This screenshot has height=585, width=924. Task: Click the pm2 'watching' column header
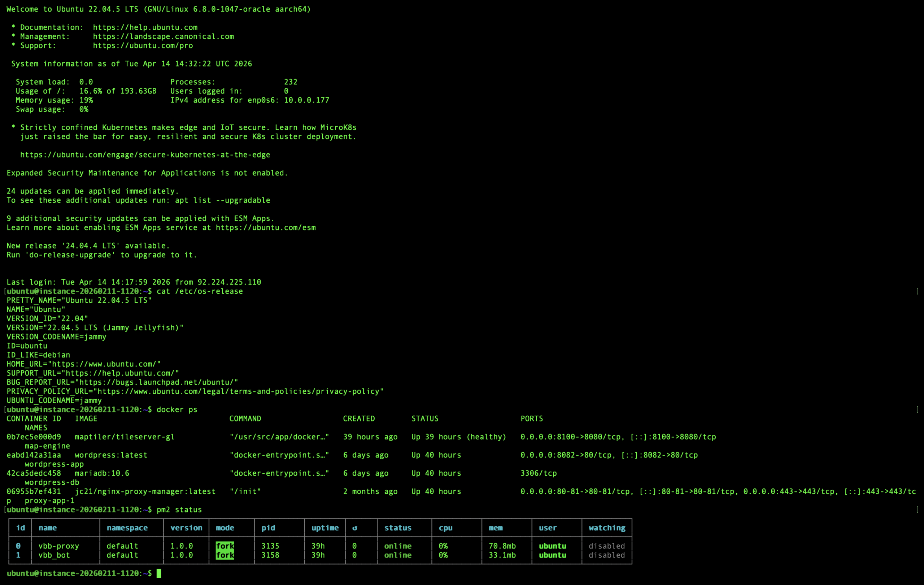click(x=607, y=528)
